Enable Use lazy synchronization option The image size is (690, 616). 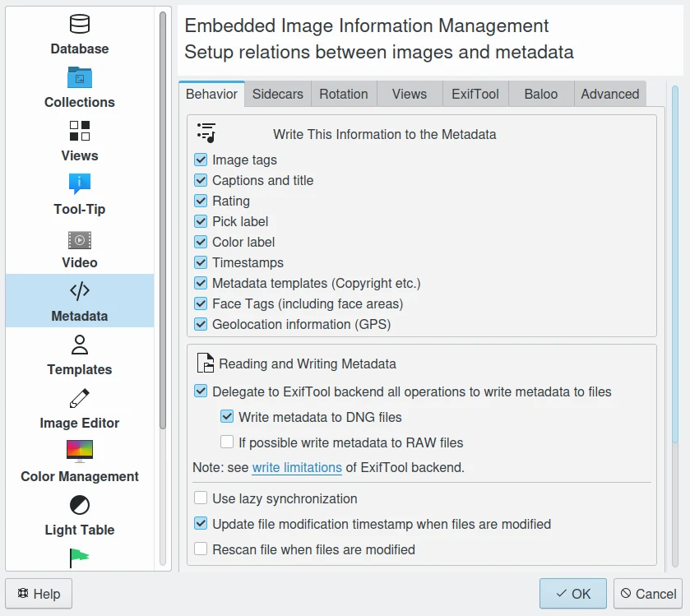pyautogui.click(x=201, y=498)
